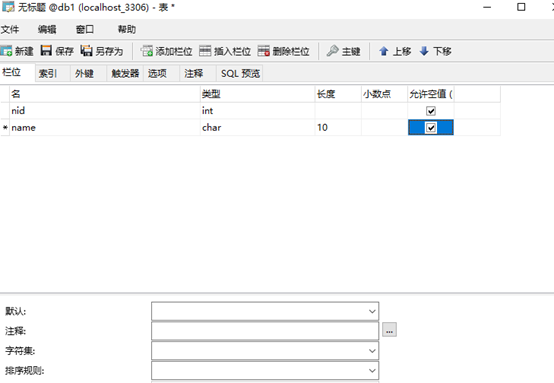Screen dimensions: 554x383
Task: Open the Character set dropdown
Action: pyautogui.click(x=372, y=351)
